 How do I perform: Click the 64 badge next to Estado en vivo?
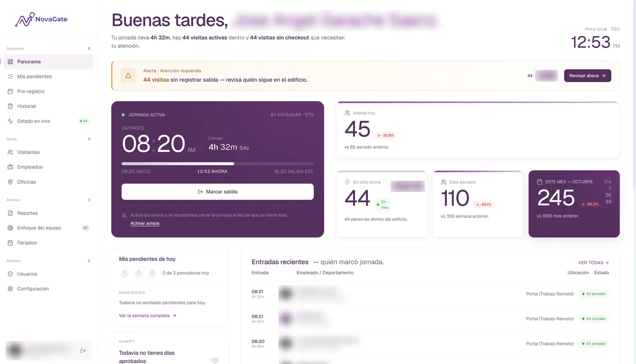(x=83, y=121)
